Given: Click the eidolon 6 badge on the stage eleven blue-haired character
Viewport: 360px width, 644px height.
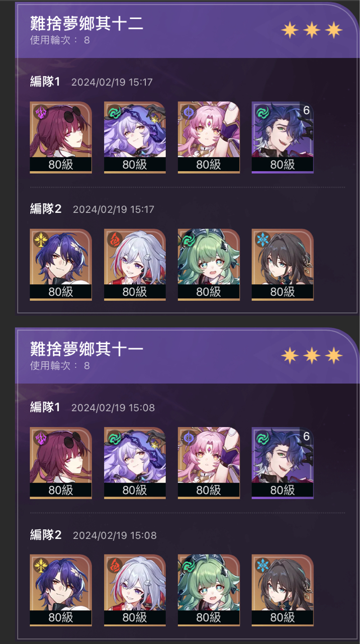Looking at the screenshot, I should coord(306,436).
